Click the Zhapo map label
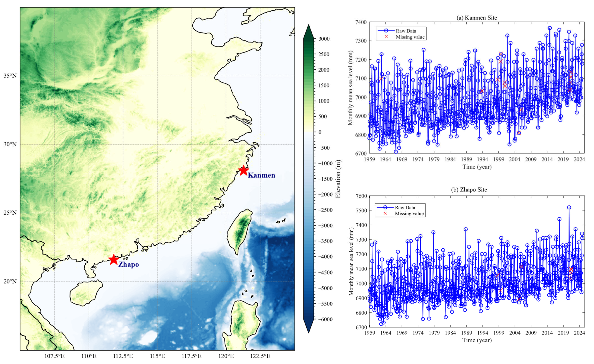Image resolution: width=594 pixels, height=364 pixels. [128, 264]
